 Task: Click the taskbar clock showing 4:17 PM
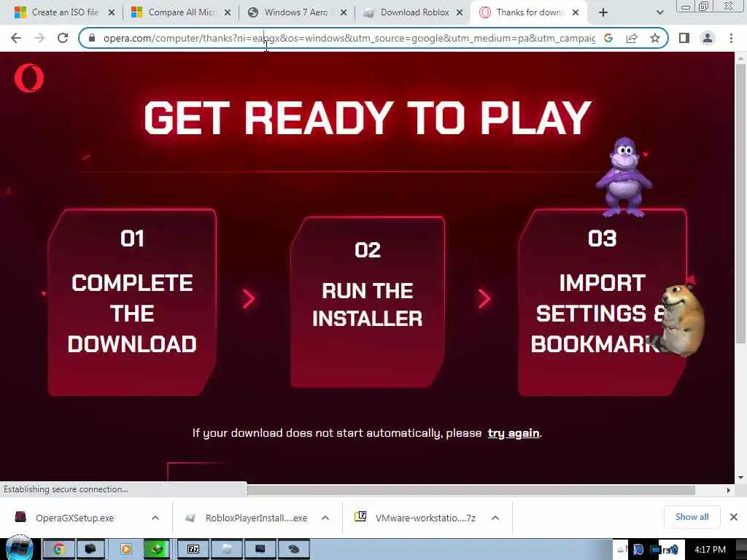(x=710, y=550)
